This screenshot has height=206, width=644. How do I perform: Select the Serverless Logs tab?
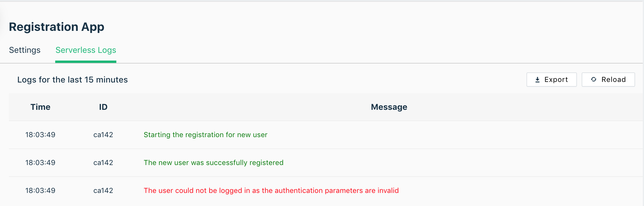coord(86,50)
